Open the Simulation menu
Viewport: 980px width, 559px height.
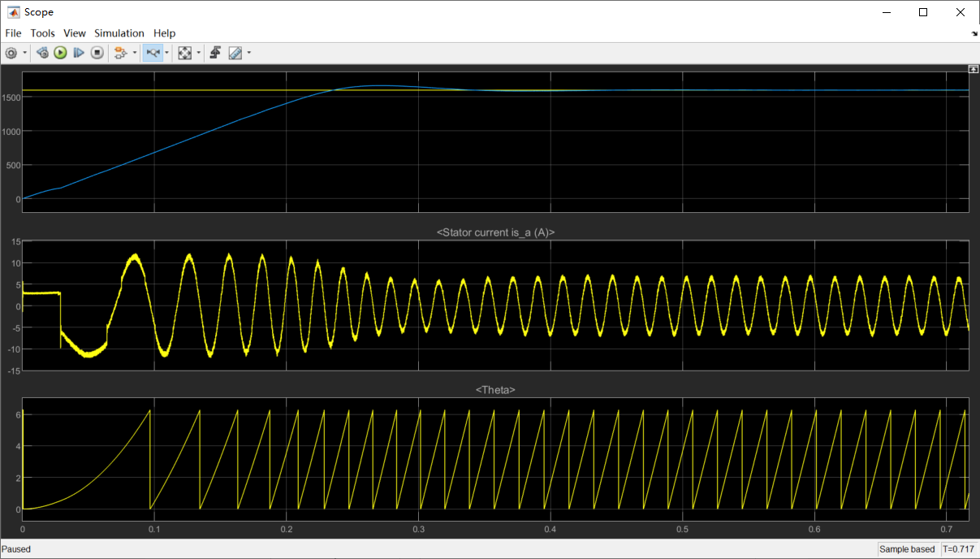tap(119, 33)
